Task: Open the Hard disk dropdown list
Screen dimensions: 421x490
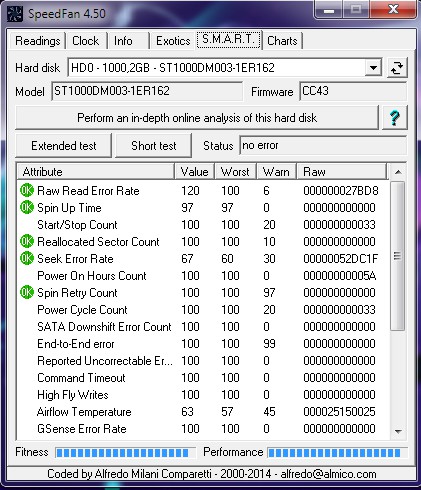Action: coord(373,68)
